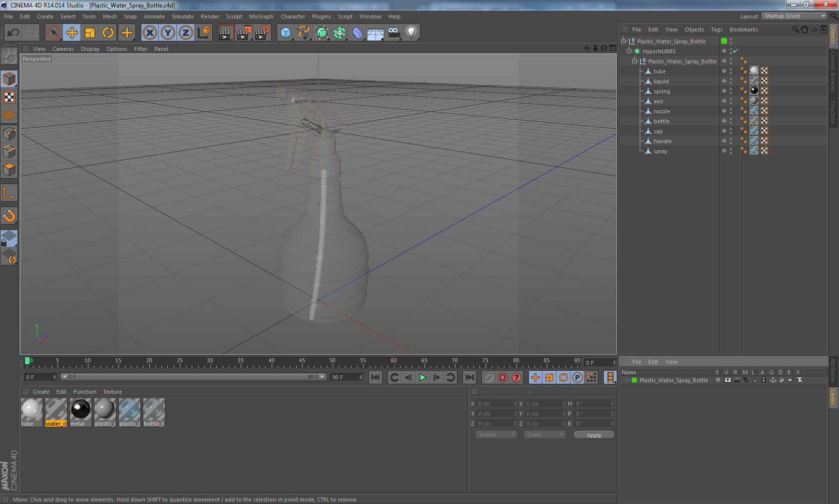Switch to Model mode in left sidebar
The height and width of the screenshot is (504, 839).
[9, 79]
